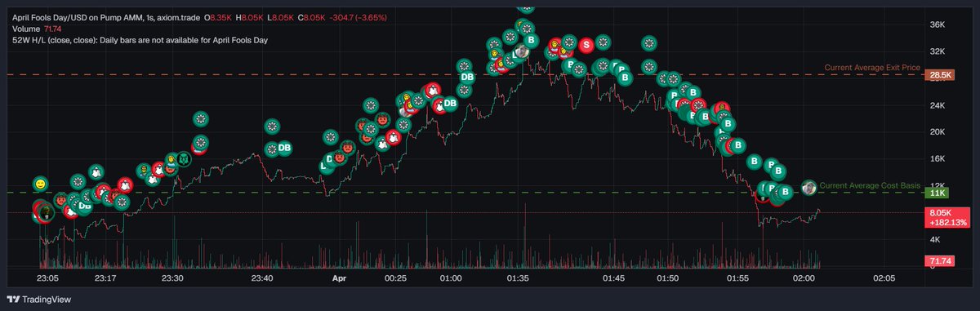Screen dimensions: 980x311
Task: Click the 32K price axis label
Action: point(937,51)
